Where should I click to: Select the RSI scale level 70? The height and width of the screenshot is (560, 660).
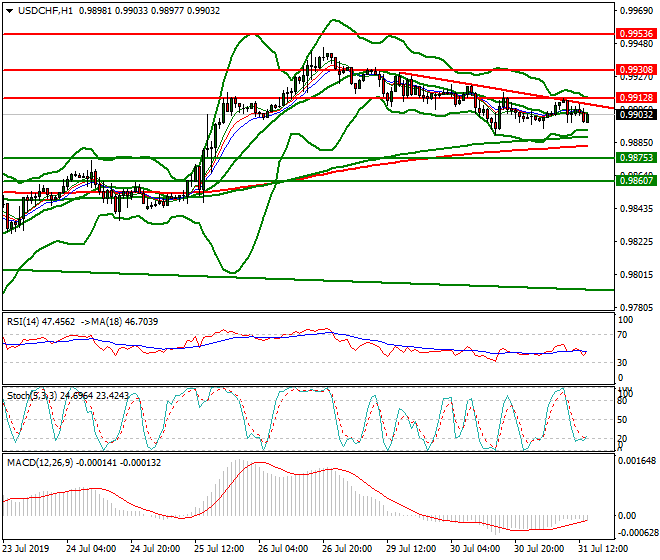tap(622, 335)
